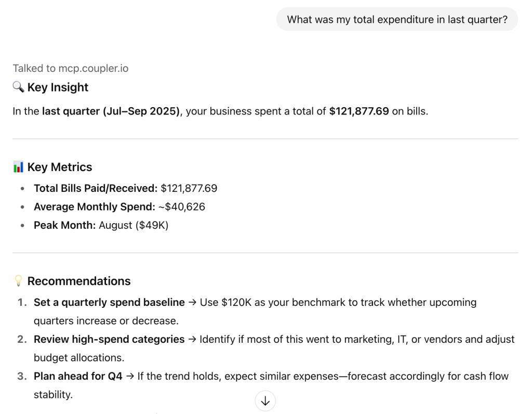Viewport: 532px width, 414px height.
Task: Click the Recommendations heading
Action: click(79, 281)
